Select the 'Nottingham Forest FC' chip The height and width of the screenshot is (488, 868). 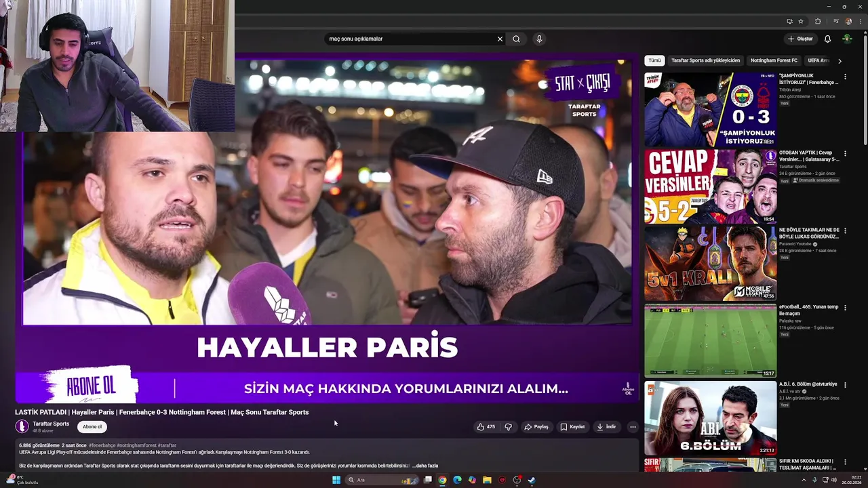coord(774,60)
